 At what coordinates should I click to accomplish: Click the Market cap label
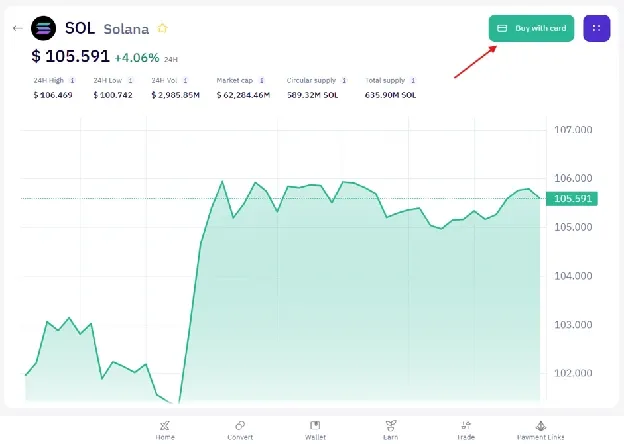tap(235, 80)
